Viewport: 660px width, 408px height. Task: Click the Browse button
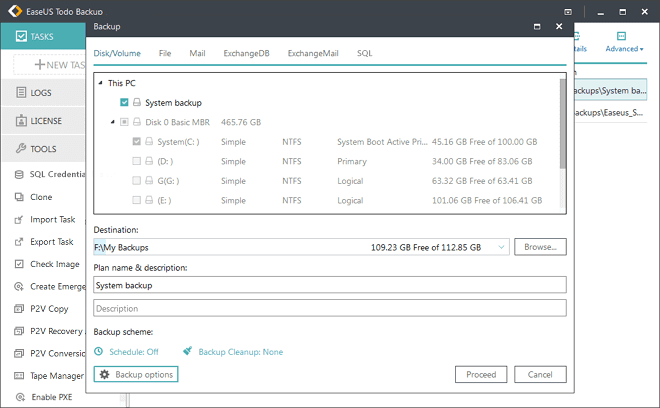541,246
